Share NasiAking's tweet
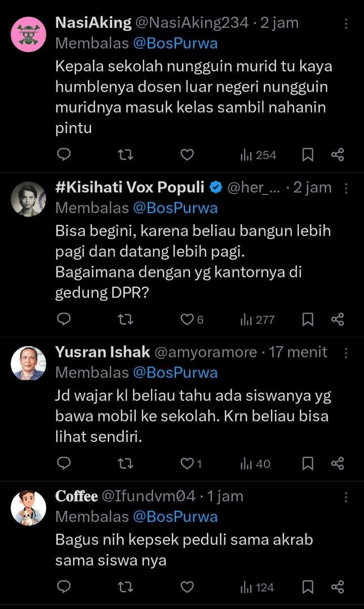The width and height of the screenshot is (364, 609). pos(337,155)
